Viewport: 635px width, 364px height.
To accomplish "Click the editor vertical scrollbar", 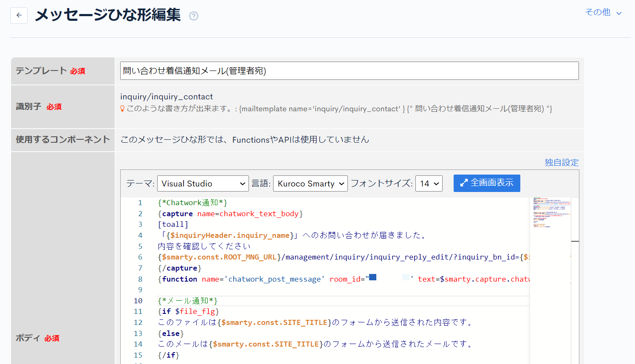I will [575, 280].
